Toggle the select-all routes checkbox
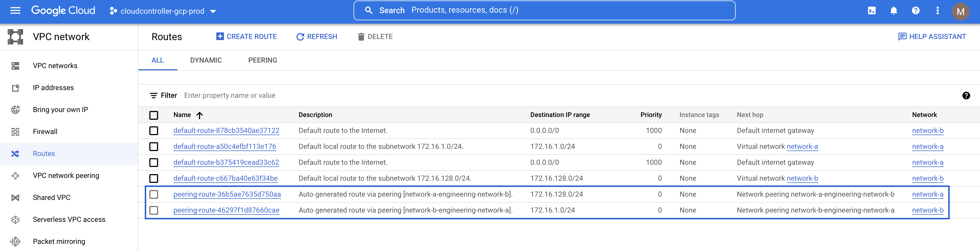Viewport: 980px width, 251px height. coord(154,115)
